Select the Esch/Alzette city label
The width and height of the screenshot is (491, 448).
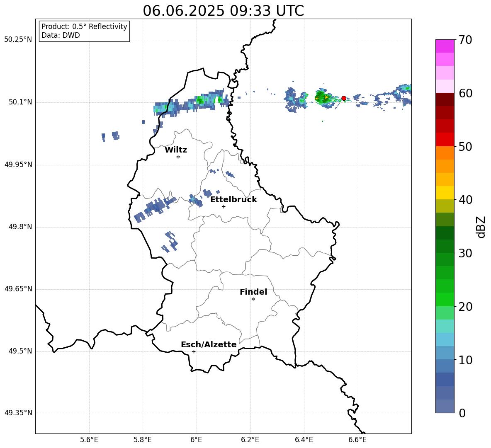click(209, 344)
